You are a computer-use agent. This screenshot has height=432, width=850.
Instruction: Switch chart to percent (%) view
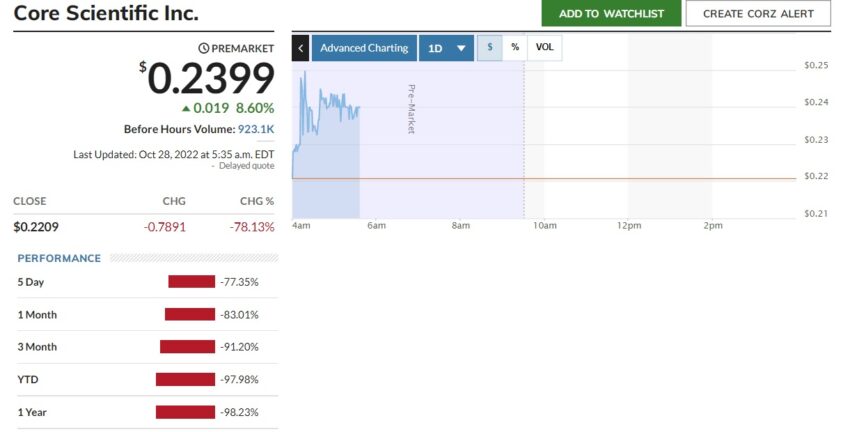[x=515, y=47]
